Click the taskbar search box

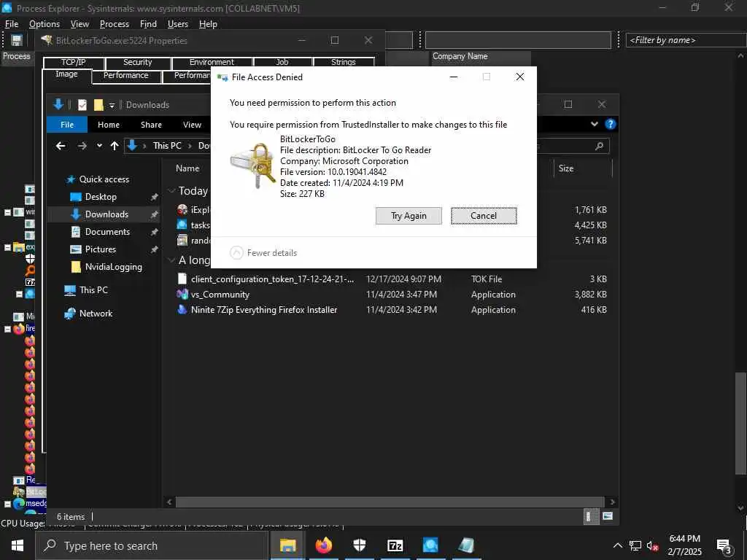[152, 545]
